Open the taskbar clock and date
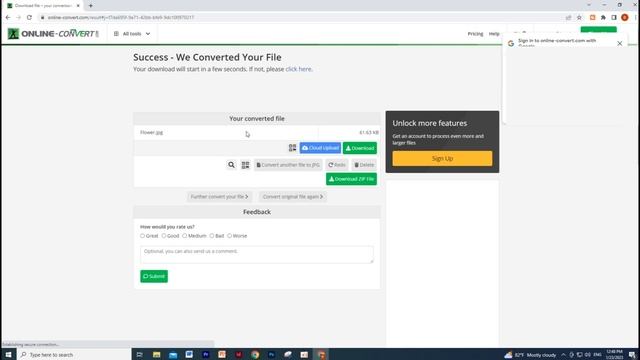Viewport: 640px width, 360px height. tap(614, 354)
